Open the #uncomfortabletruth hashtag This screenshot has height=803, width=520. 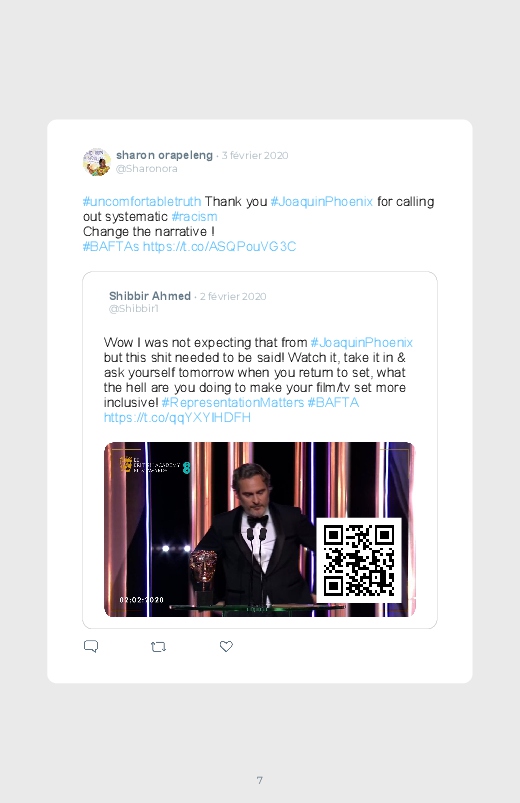point(142,202)
